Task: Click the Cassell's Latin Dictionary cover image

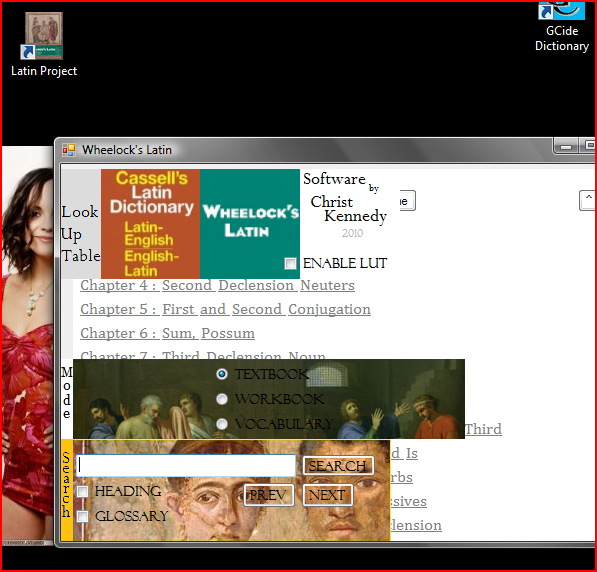Action: point(150,224)
